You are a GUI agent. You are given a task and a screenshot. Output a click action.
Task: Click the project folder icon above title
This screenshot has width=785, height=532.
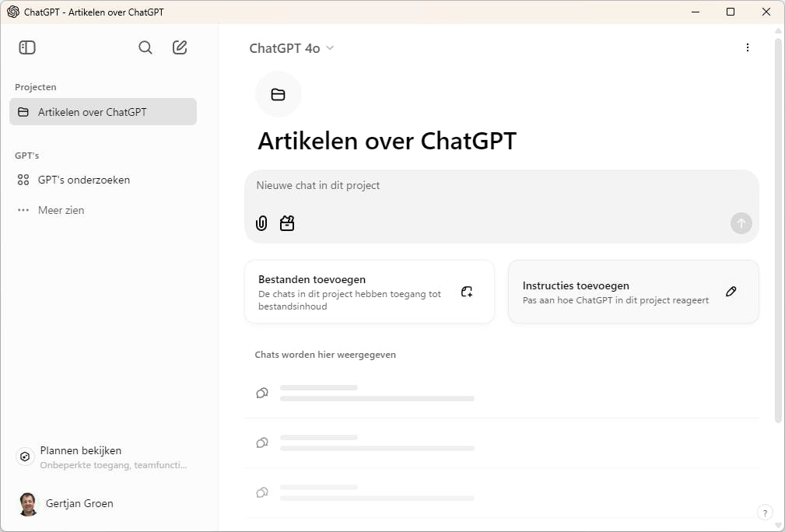(x=278, y=95)
